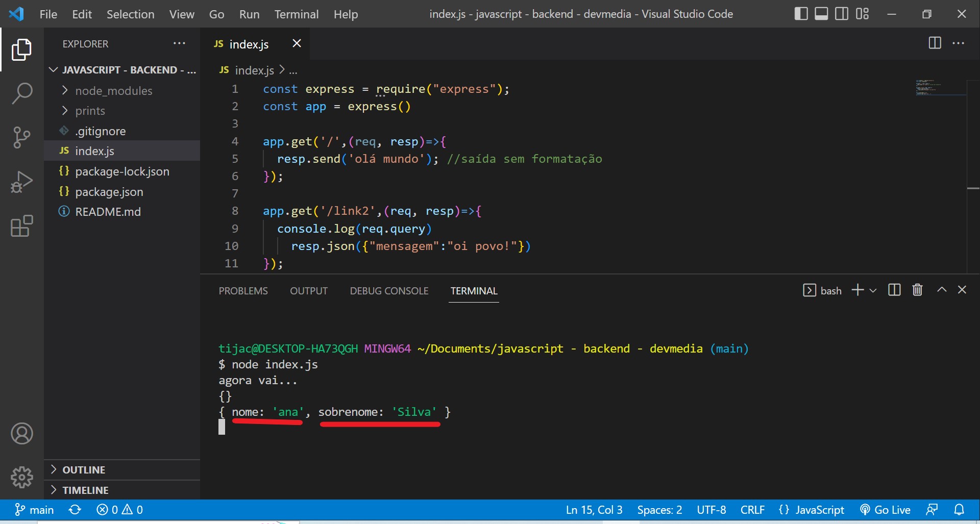The width and height of the screenshot is (980, 524).
Task: Click the main branch indicator
Action: tap(34, 509)
